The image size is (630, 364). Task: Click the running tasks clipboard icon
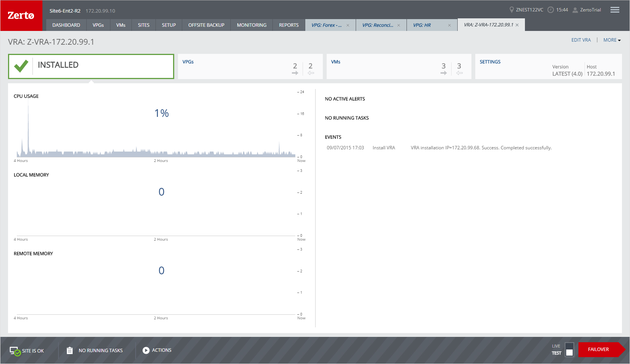coord(70,350)
